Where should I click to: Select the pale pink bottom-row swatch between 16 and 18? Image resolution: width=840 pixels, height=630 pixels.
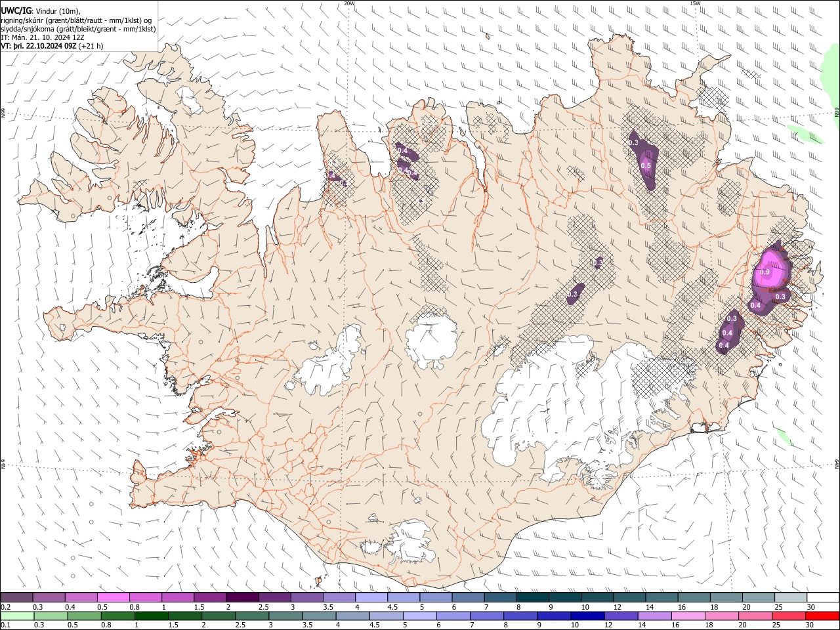point(688,616)
